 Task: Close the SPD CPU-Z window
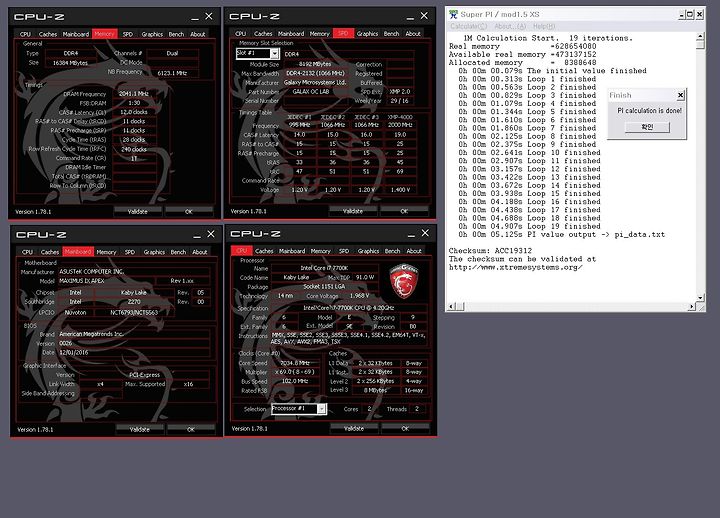tap(424, 16)
